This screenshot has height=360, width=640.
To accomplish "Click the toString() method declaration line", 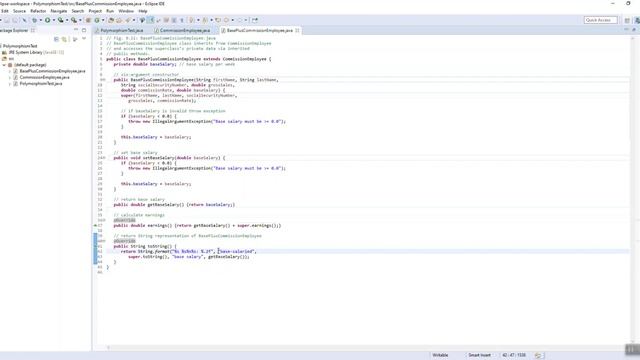I will coord(145,246).
